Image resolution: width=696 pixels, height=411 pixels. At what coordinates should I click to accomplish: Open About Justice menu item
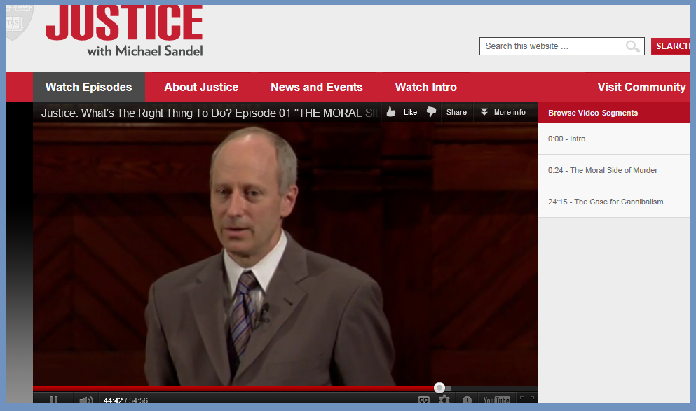[x=201, y=87]
